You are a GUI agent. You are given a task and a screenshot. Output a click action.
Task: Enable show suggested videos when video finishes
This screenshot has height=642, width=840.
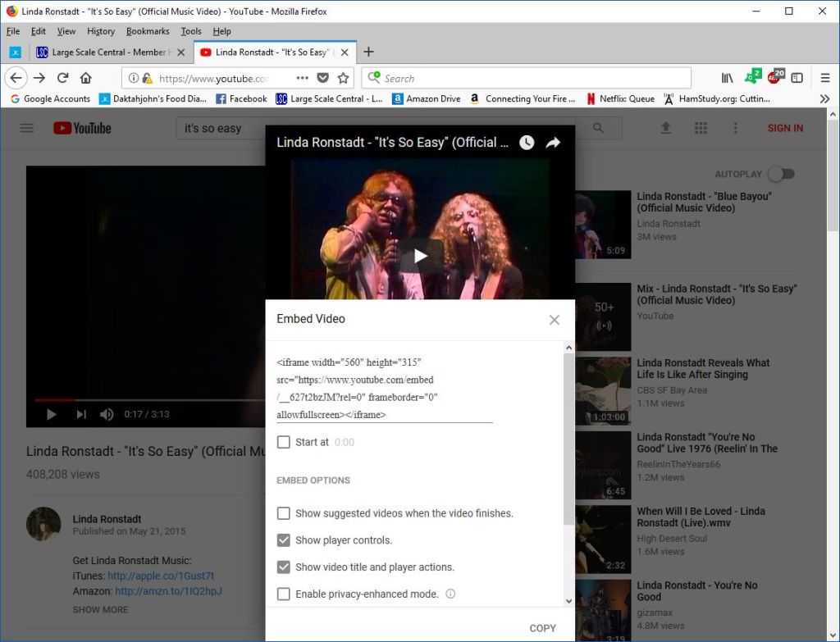(283, 513)
